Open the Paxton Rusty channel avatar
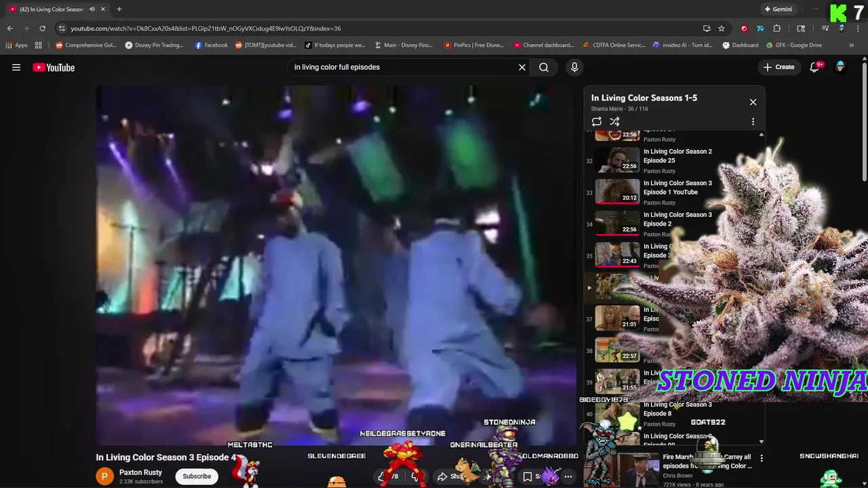 [105, 476]
